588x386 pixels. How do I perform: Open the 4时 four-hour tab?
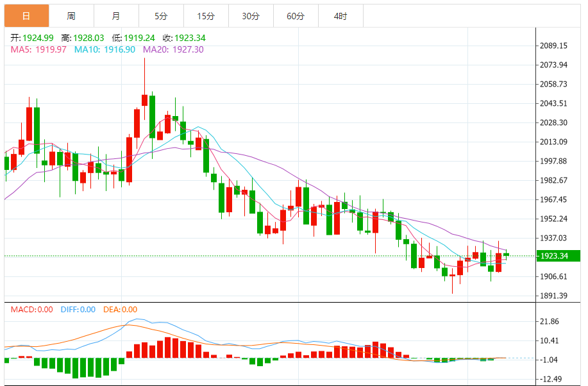(340, 16)
